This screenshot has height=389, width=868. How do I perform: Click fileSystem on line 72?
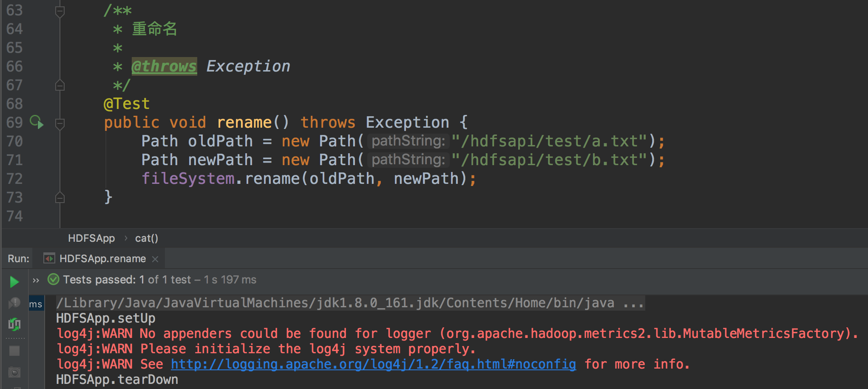(188, 179)
